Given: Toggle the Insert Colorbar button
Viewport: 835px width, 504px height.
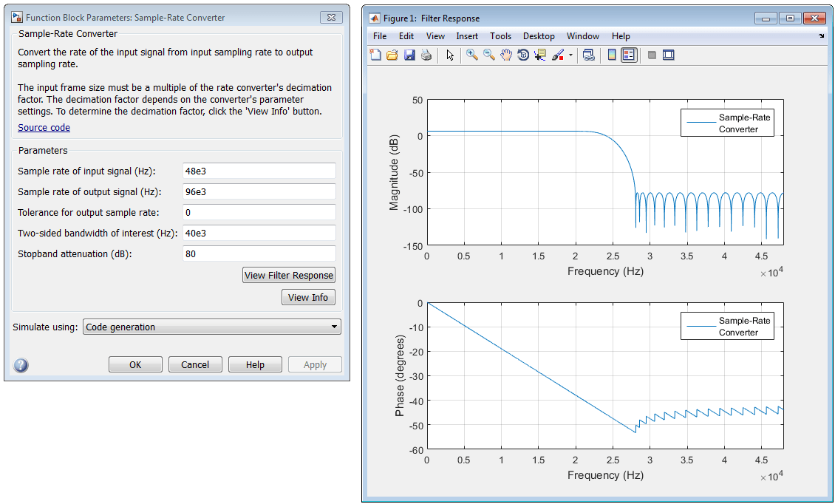Looking at the screenshot, I should tap(612, 55).
